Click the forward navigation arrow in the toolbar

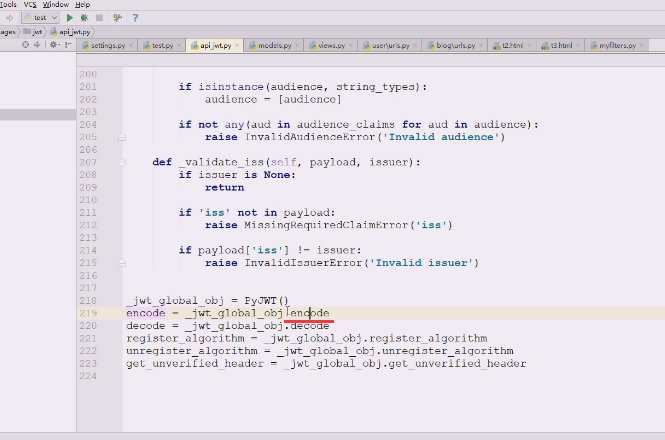pos(9,18)
